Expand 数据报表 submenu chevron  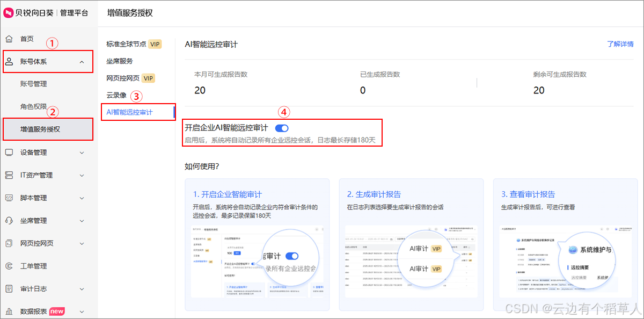click(82, 311)
